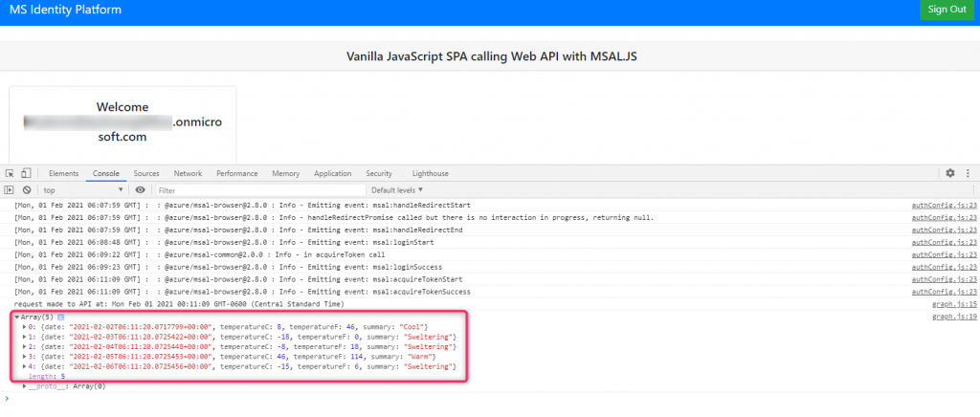The image size is (980, 417).
Task: Click the Welcome user name text
Action: tap(122, 121)
